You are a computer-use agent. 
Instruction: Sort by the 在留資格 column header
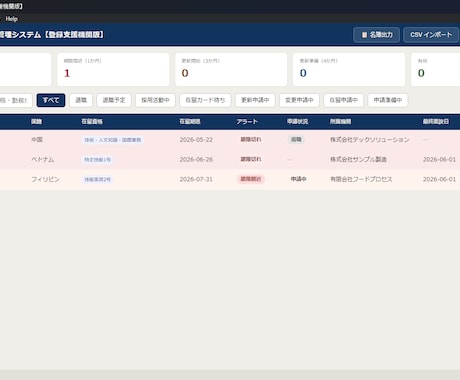click(92, 122)
